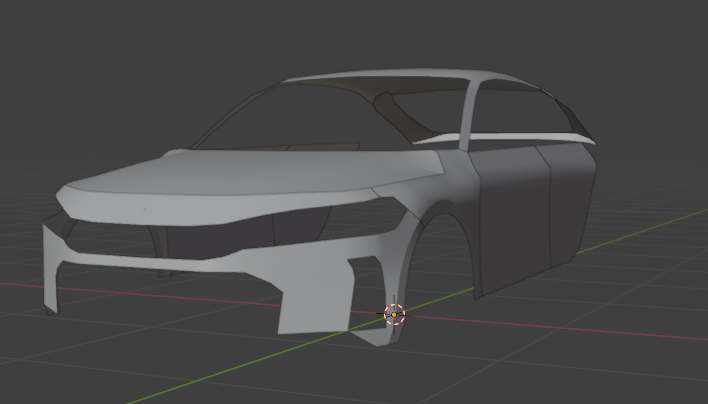Click the pillar between the side windows
The image size is (708, 404).
point(468,115)
